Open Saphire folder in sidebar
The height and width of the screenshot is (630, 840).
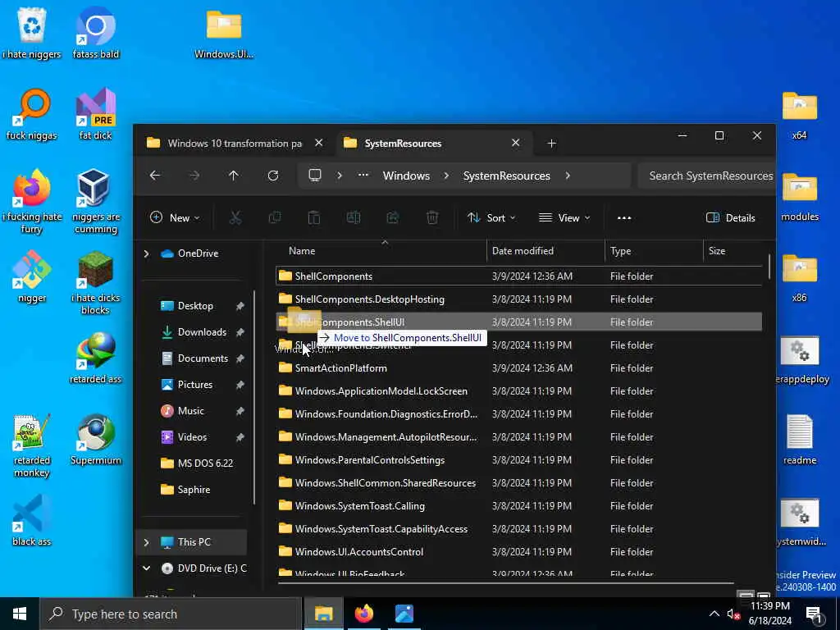[194, 490]
